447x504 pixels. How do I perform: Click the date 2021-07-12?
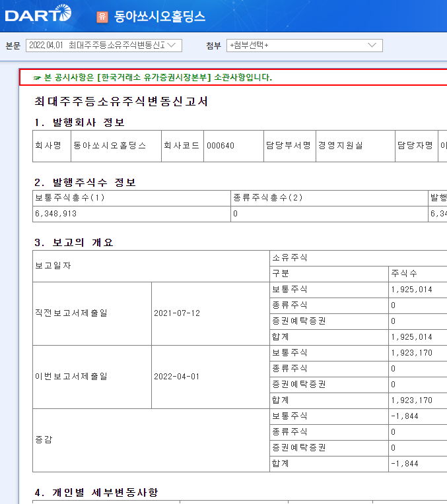pos(177,313)
